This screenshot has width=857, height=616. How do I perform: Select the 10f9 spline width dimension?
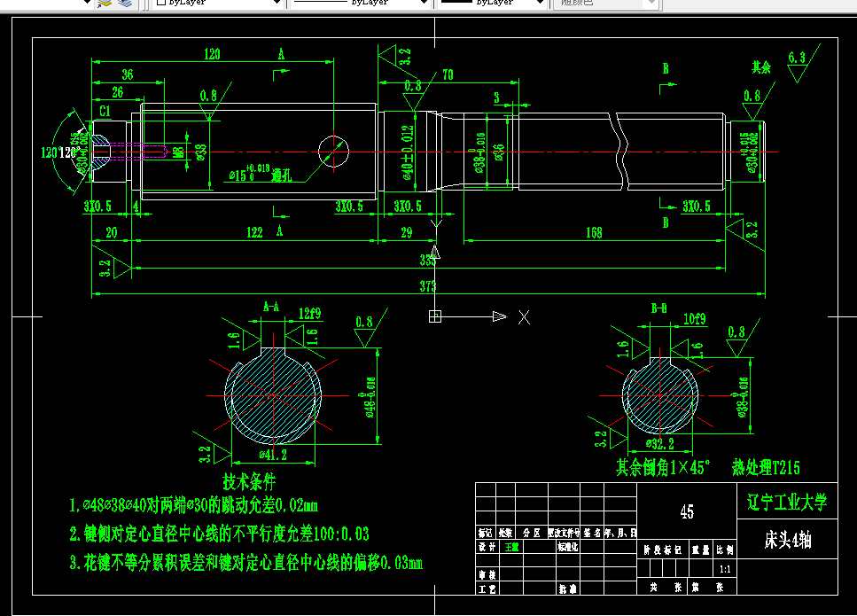point(695,319)
